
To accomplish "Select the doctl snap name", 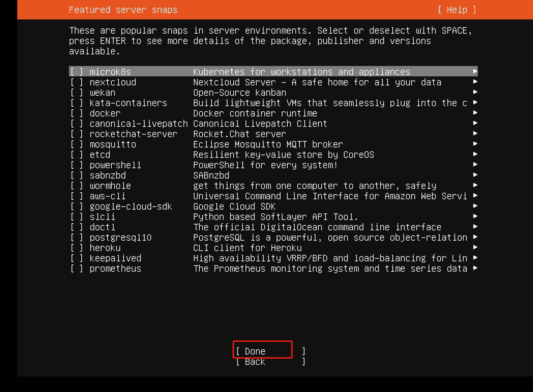I will pos(103,227).
